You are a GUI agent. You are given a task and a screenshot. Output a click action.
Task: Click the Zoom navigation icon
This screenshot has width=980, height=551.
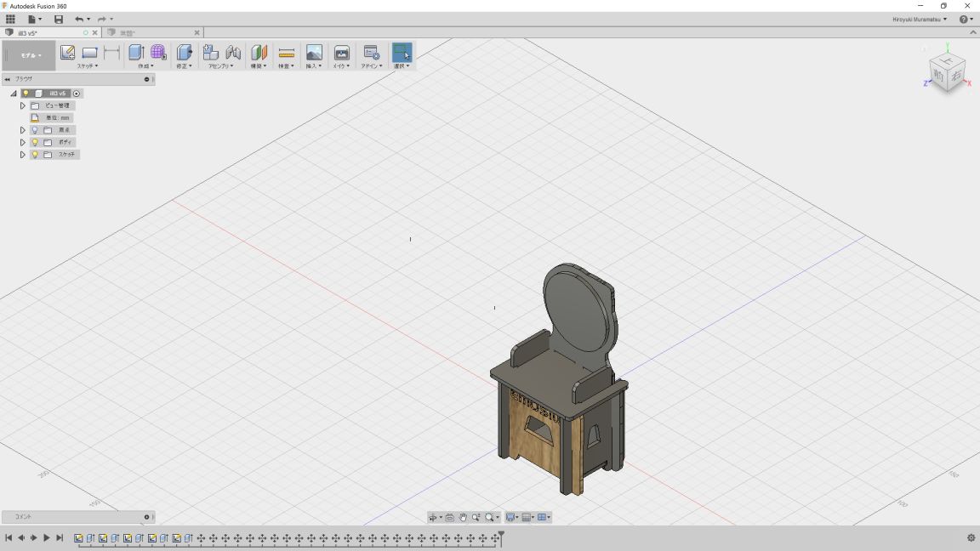tap(476, 517)
